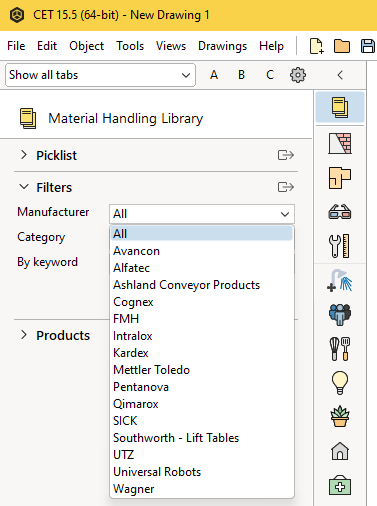The image size is (377, 506).
Task: Open tab settings gear icon
Action: pos(298,75)
